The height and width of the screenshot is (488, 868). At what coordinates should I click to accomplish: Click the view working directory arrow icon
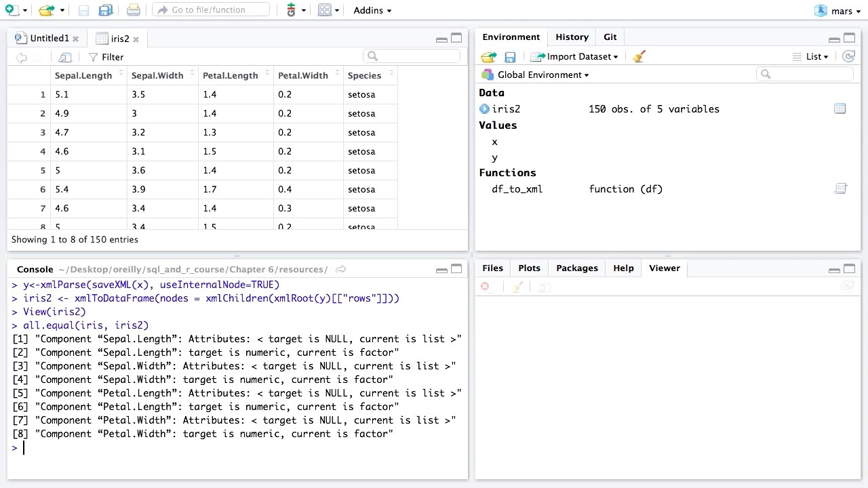pyautogui.click(x=341, y=269)
